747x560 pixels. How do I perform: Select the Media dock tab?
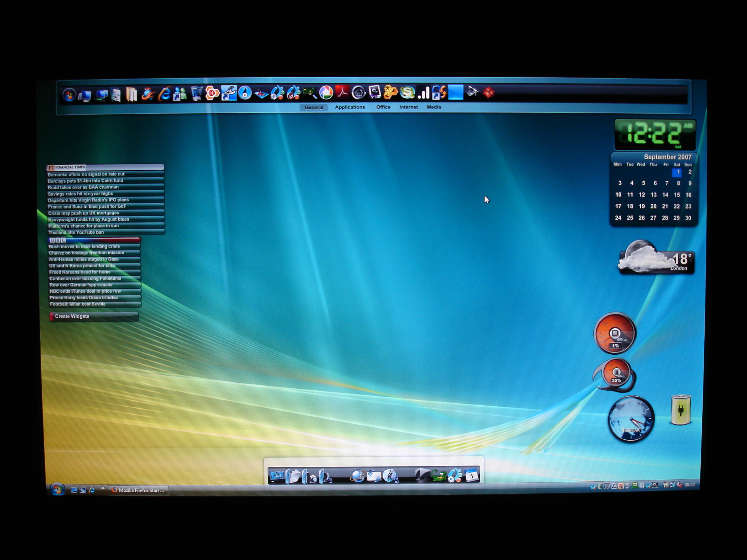click(x=434, y=107)
